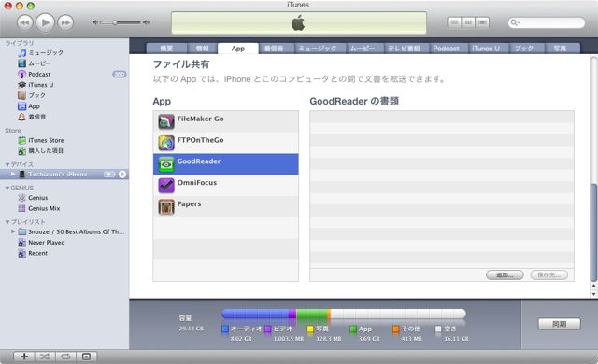Open Podcast library in sidebar
598x364 pixels.
pyautogui.click(x=39, y=75)
